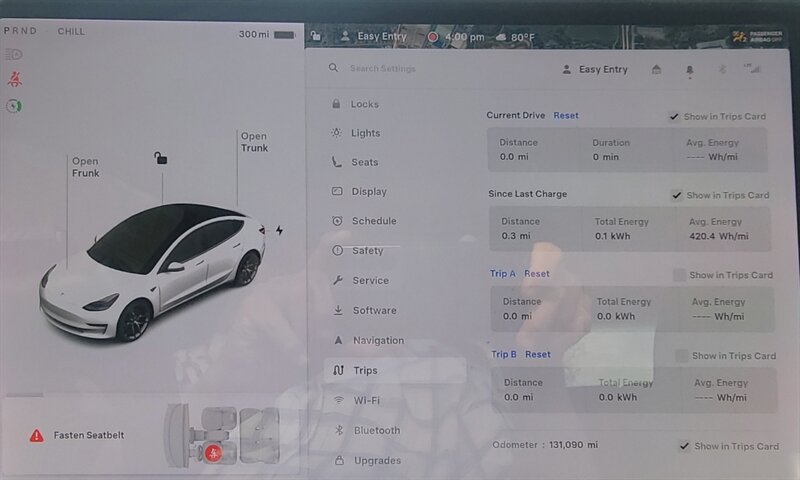Screen dimensions: 800x480
Task: Tap the 4:00 pm clock display
Action: tap(465, 37)
